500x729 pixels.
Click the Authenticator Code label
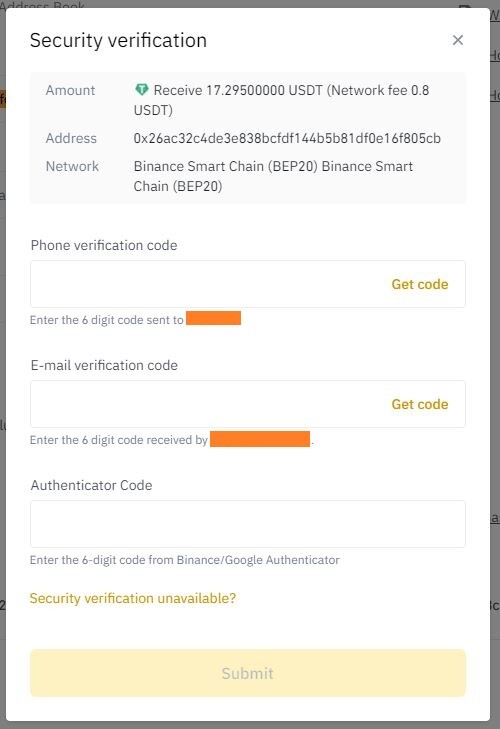(x=91, y=485)
